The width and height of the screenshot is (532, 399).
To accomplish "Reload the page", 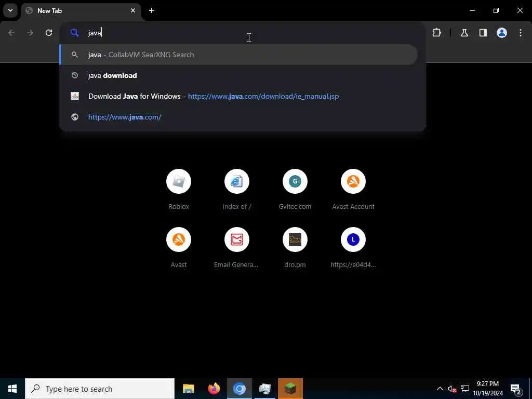I will tap(49, 33).
